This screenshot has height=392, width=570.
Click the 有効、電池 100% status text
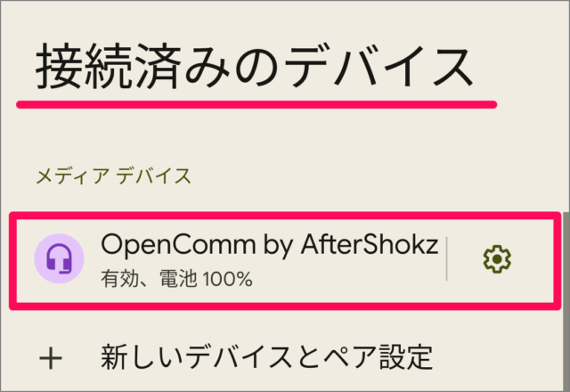coord(177,280)
